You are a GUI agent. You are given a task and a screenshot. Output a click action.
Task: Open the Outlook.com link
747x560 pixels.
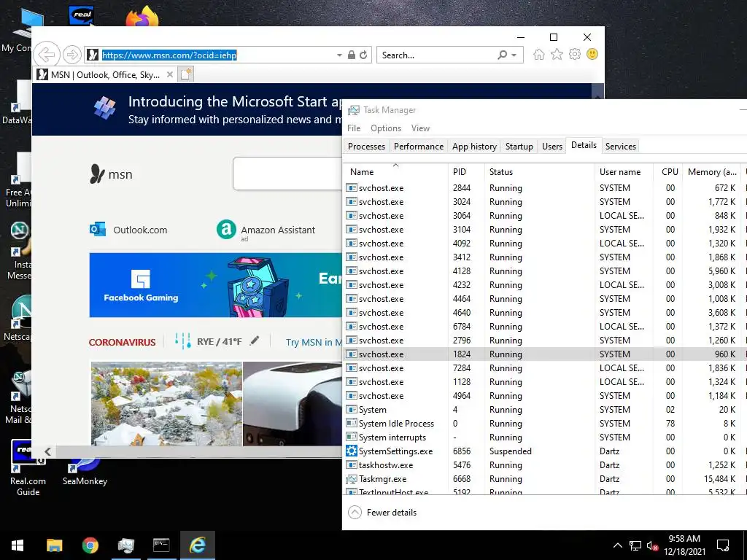(128, 230)
